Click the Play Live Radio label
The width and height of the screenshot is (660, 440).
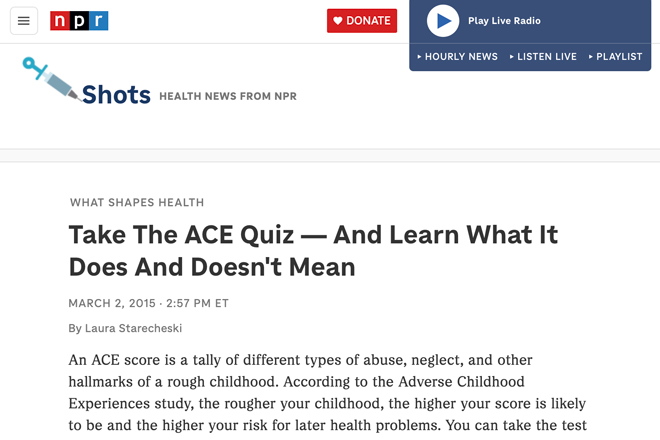point(504,21)
